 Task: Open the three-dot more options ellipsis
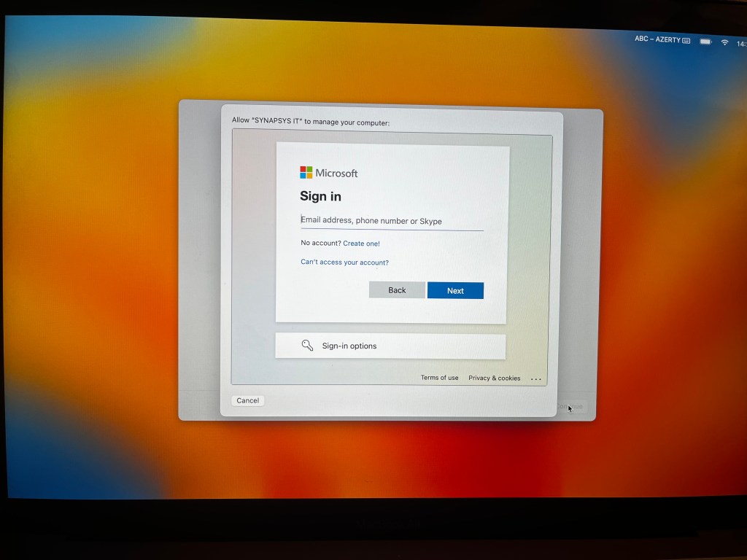536,379
